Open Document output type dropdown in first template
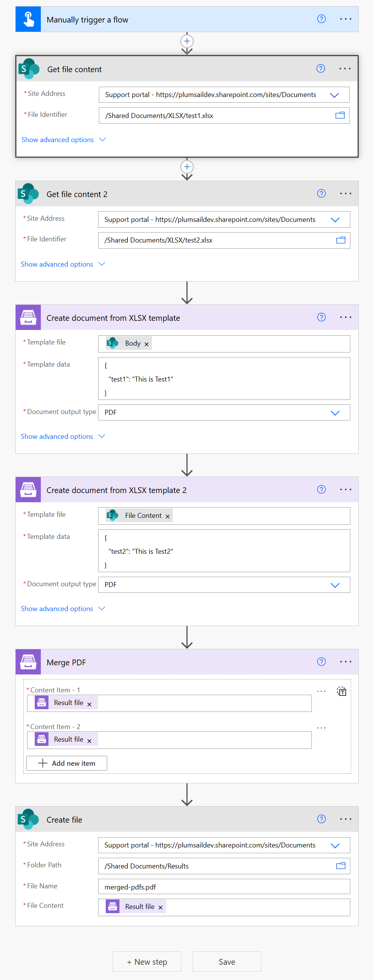Viewport: 374px width, 980px height. [335, 413]
